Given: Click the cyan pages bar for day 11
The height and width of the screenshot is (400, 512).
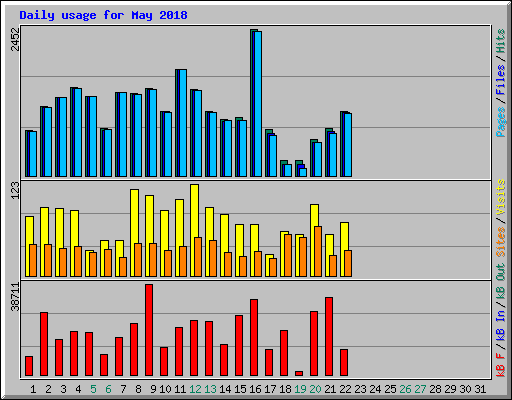Looking at the screenshot, I should pyautogui.click(x=183, y=123).
